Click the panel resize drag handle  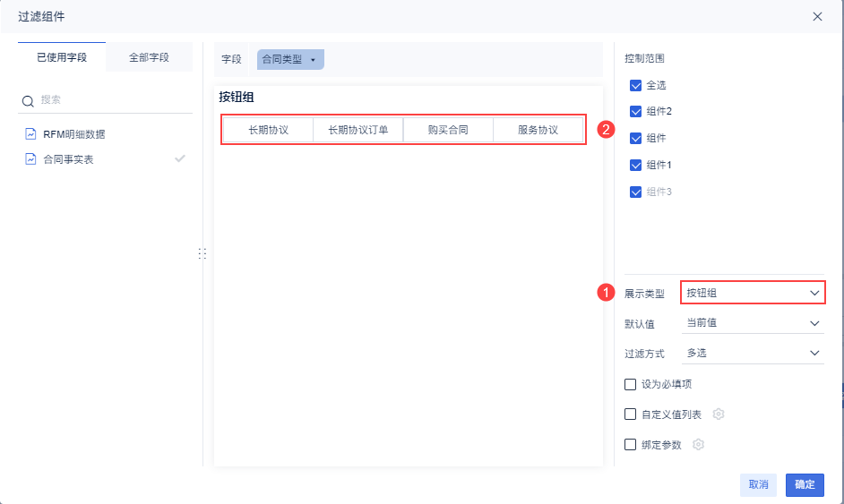pos(202,254)
